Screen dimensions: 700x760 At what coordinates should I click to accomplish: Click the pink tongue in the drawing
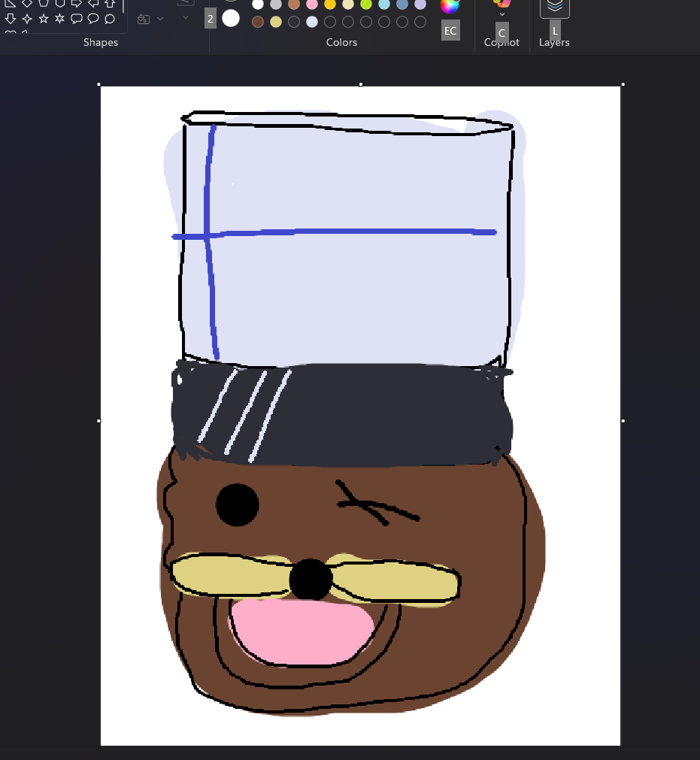pos(302,632)
